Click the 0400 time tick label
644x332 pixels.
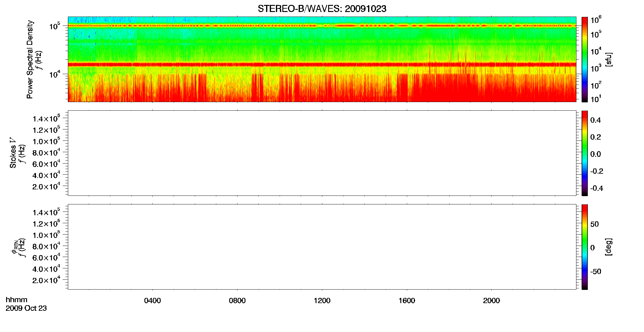point(152,301)
